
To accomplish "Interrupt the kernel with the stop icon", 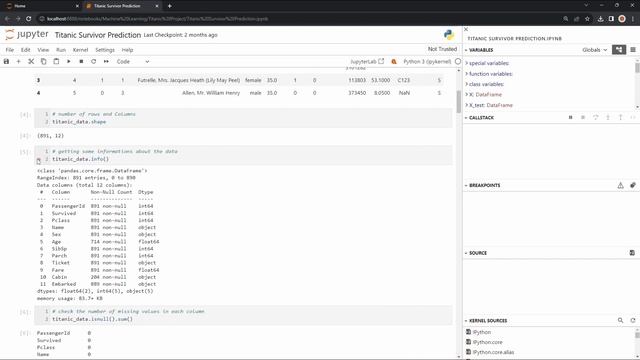I will [x=81, y=62].
